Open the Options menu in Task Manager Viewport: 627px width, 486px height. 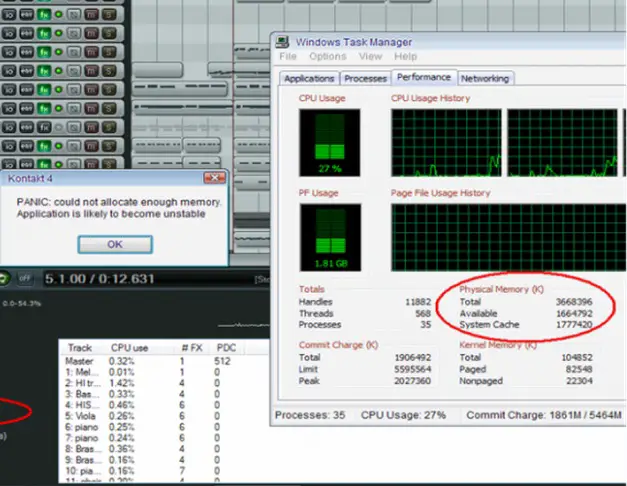click(x=328, y=56)
